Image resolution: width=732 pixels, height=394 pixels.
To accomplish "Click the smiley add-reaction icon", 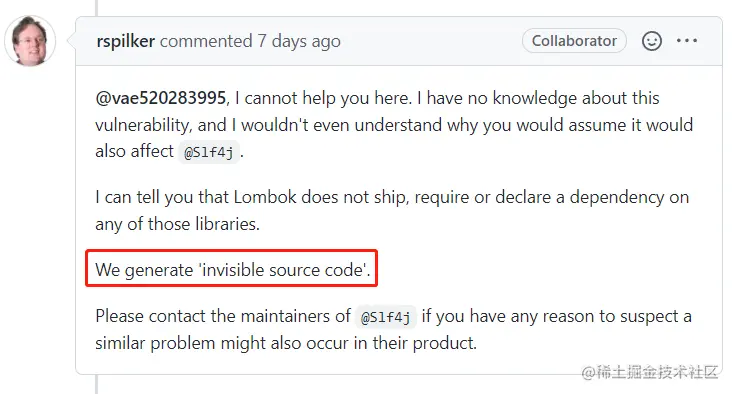I will tap(652, 41).
